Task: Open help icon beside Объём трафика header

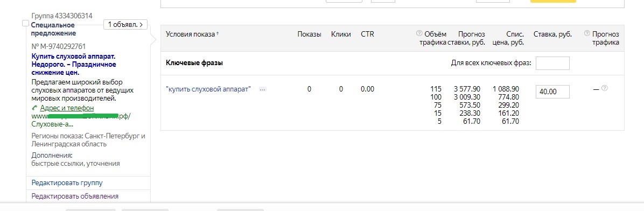Action: [419, 33]
